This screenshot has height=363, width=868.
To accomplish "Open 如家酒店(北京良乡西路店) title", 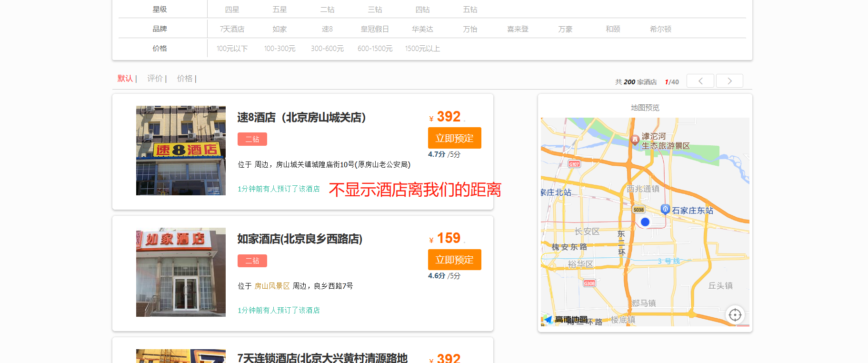I will (300, 239).
